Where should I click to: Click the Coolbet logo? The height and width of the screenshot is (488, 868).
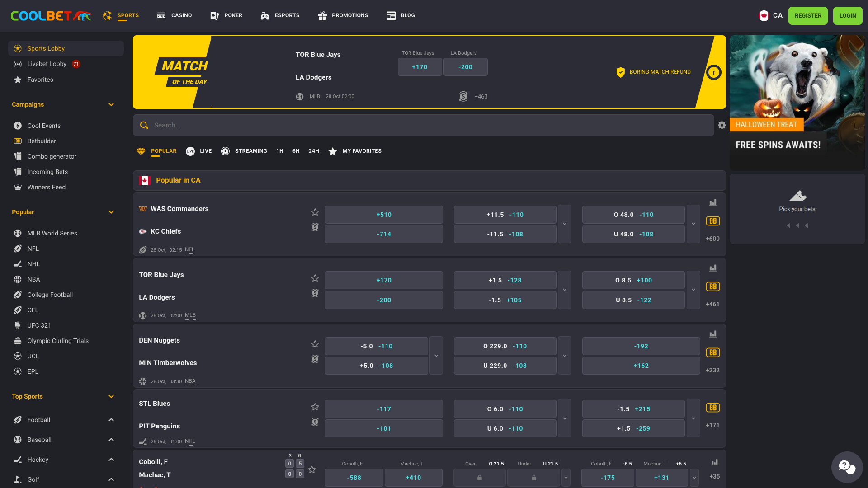50,15
